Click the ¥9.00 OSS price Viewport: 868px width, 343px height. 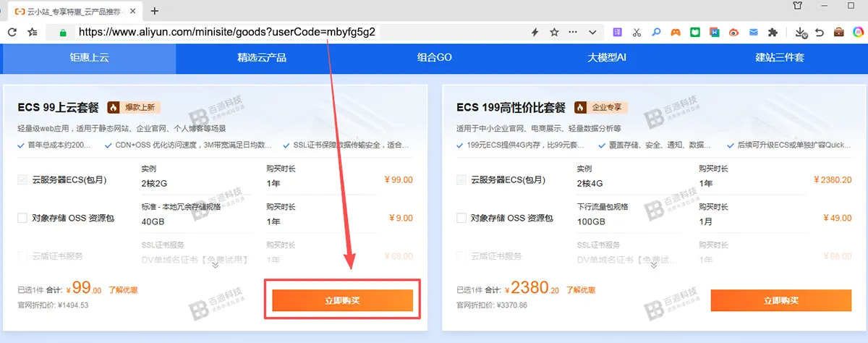(401, 218)
